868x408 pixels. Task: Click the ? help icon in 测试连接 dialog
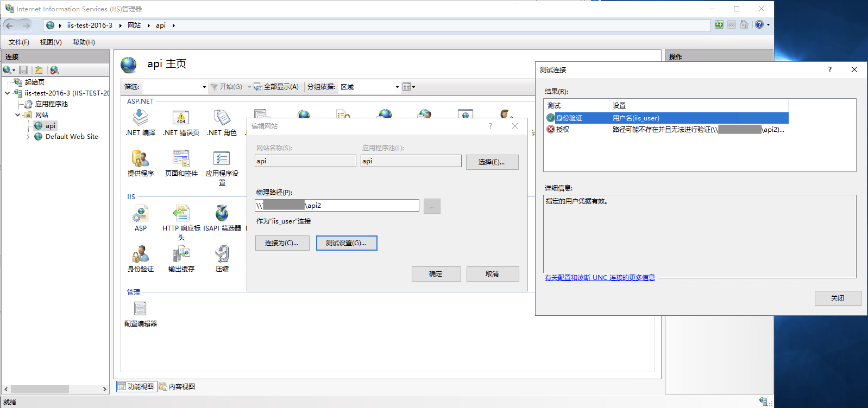click(829, 69)
